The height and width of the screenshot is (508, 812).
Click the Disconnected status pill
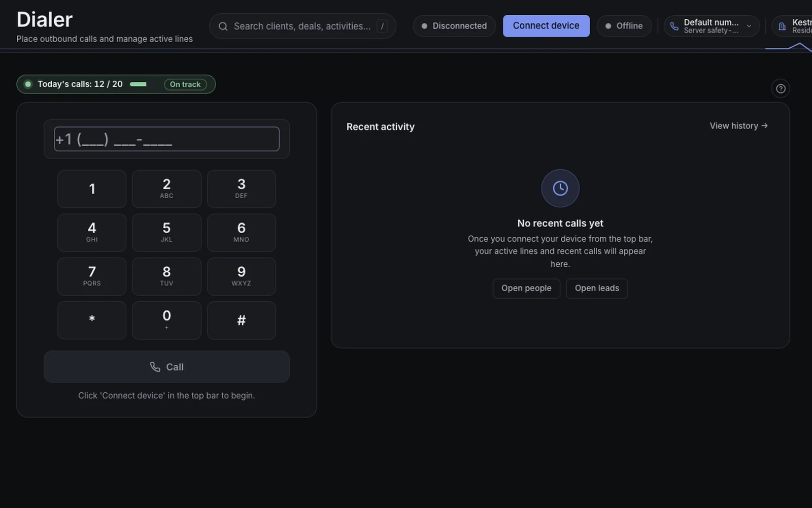(x=454, y=26)
